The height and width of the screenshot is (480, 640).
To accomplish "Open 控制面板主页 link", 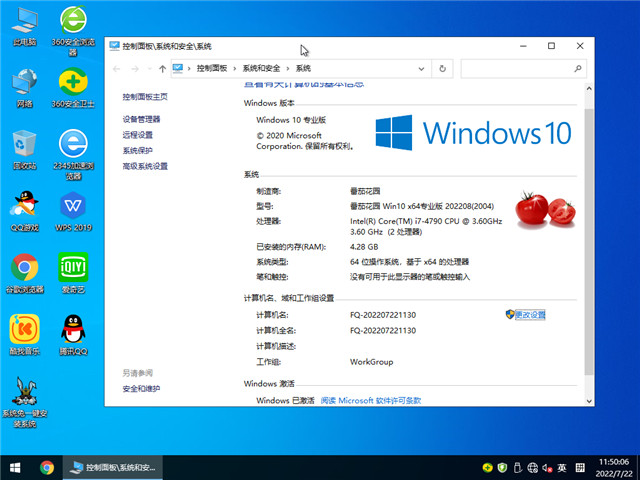I will coord(145,96).
